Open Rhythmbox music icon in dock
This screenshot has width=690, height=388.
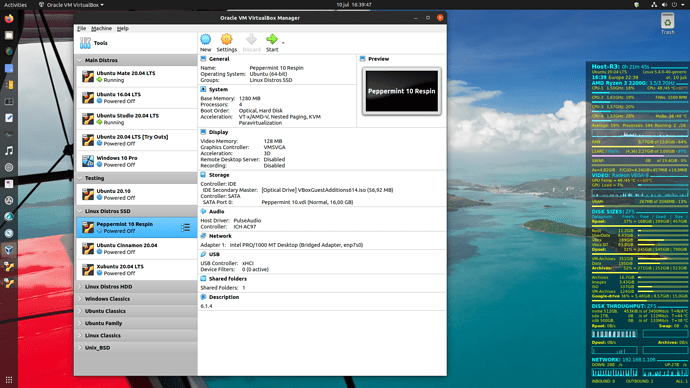[x=9, y=151]
